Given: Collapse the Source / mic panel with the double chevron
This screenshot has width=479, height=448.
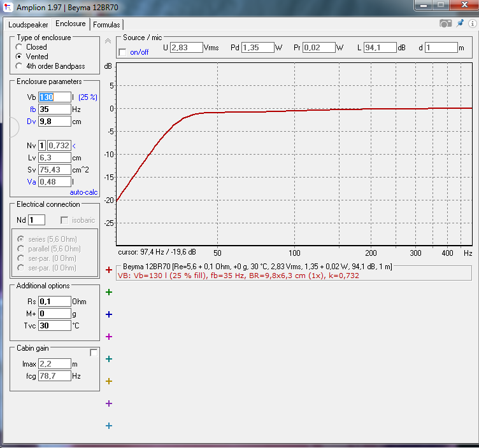Looking at the screenshot, I should (x=108, y=41).
